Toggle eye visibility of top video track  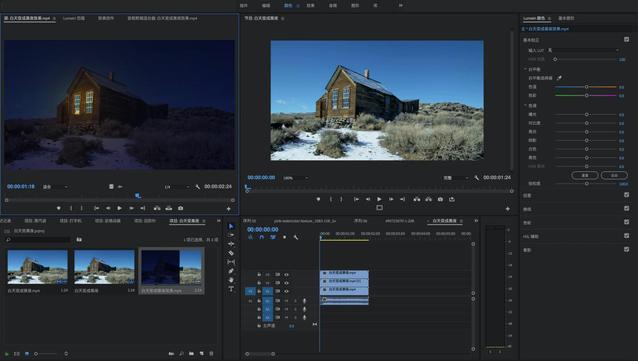click(x=286, y=275)
